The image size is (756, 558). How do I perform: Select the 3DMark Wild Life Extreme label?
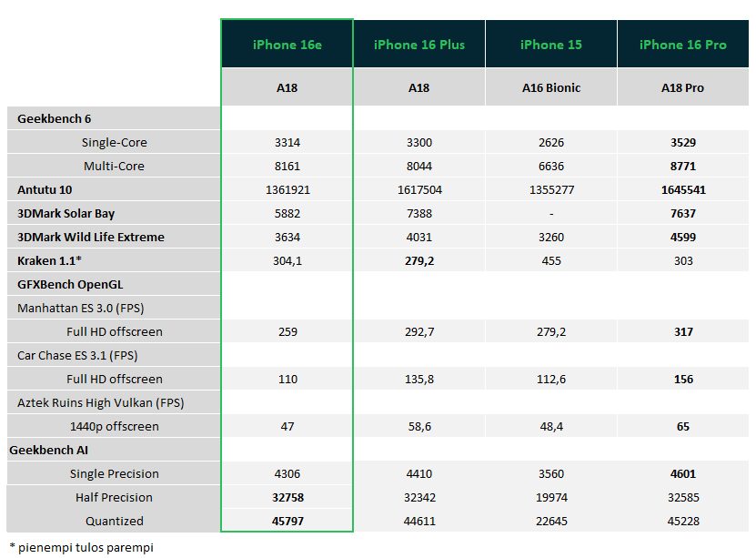(91, 237)
